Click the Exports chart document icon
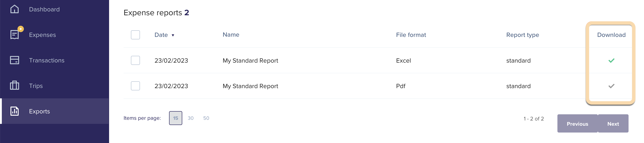 click(x=15, y=111)
